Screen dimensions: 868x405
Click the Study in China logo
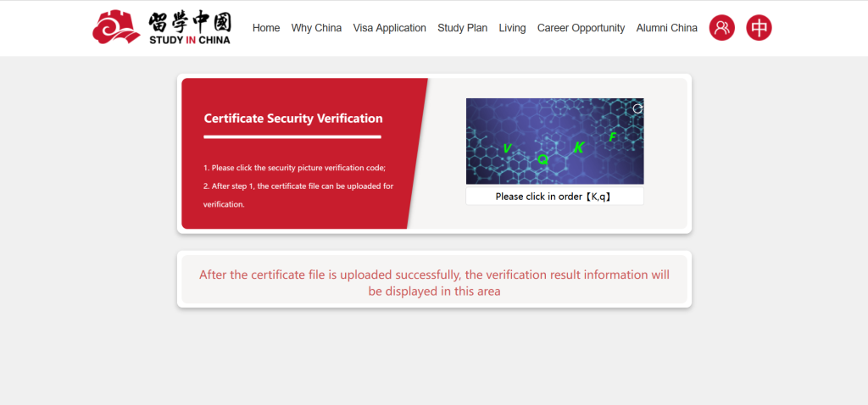(161, 28)
